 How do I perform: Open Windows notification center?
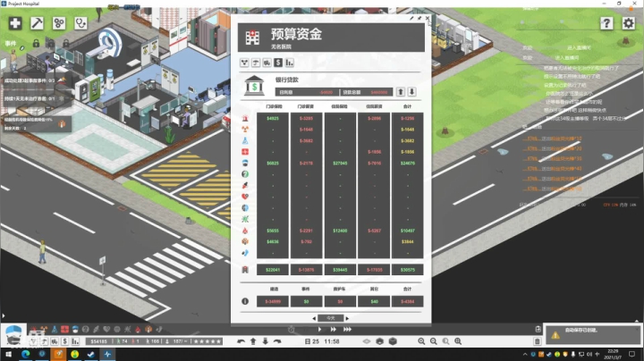pos(631,354)
